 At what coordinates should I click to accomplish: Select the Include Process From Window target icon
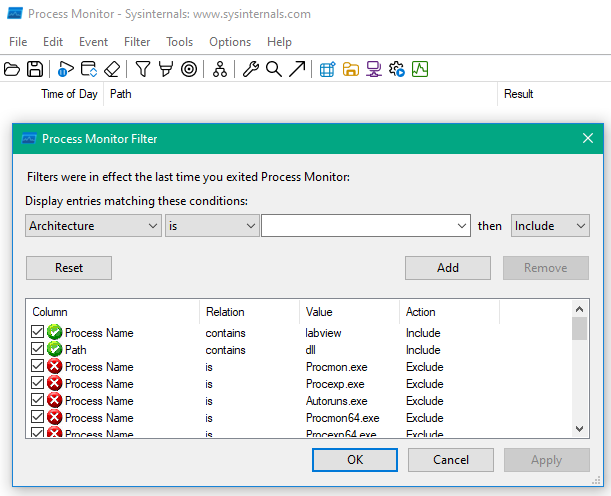pyautogui.click(x=189, y=69)
